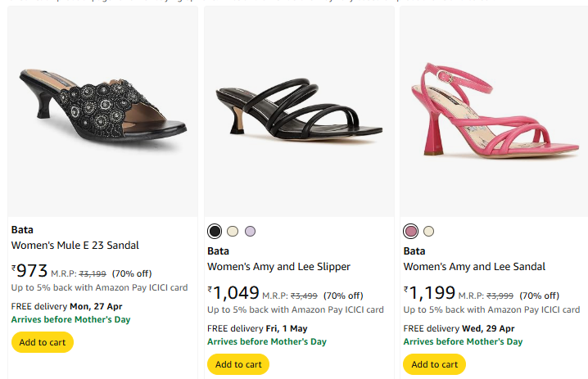Click Bata brand name above Mule E 23 Sandal
This screenshot has width=588, height=379.
pyautogui.click(x=22, y=230)
